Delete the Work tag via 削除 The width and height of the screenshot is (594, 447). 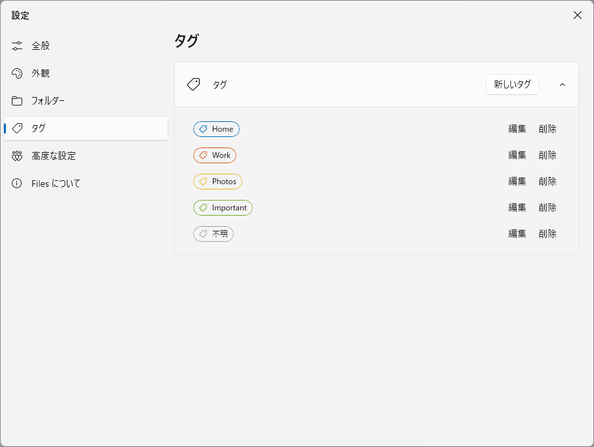click(x=547, y=155)
